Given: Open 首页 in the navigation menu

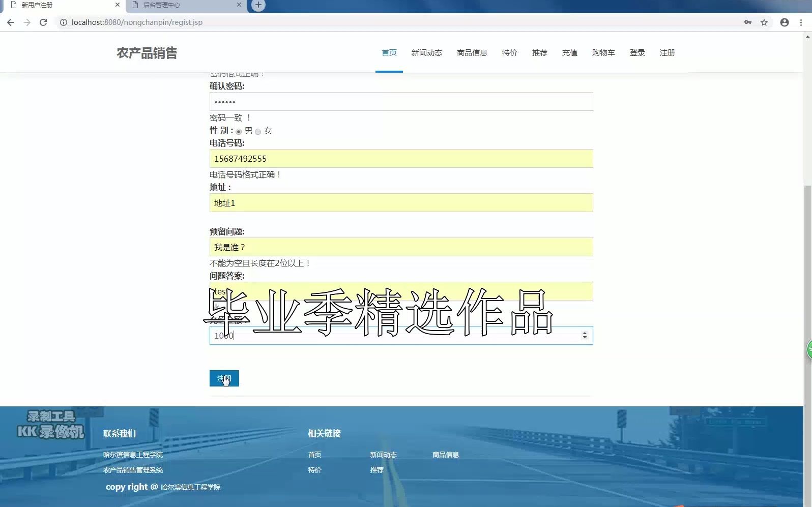Looking at the screenshot, I should point(389,53).
